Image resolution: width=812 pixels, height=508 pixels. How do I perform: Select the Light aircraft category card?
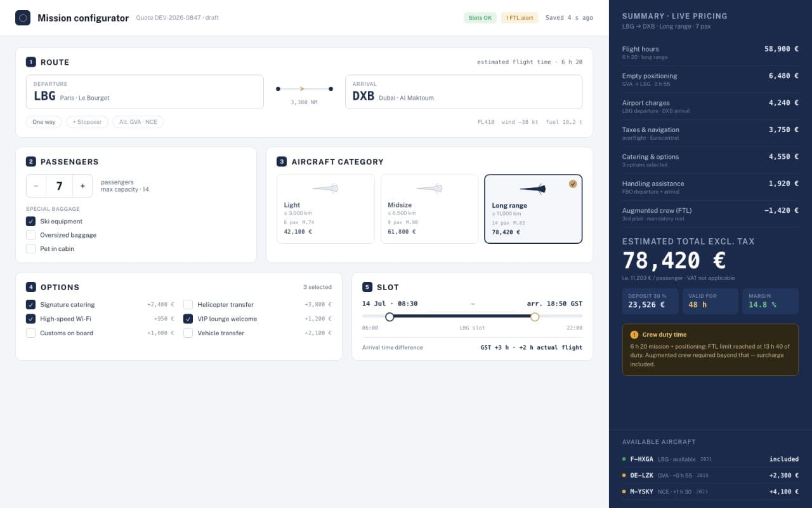(x=325, y=209)
